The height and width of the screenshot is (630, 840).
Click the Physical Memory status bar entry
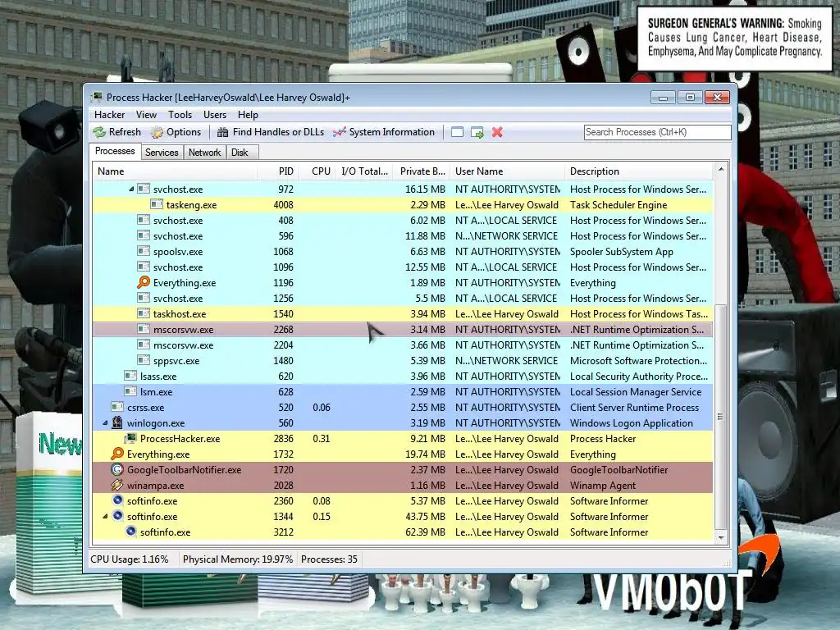pyautogui.click(x=238, y=559)
